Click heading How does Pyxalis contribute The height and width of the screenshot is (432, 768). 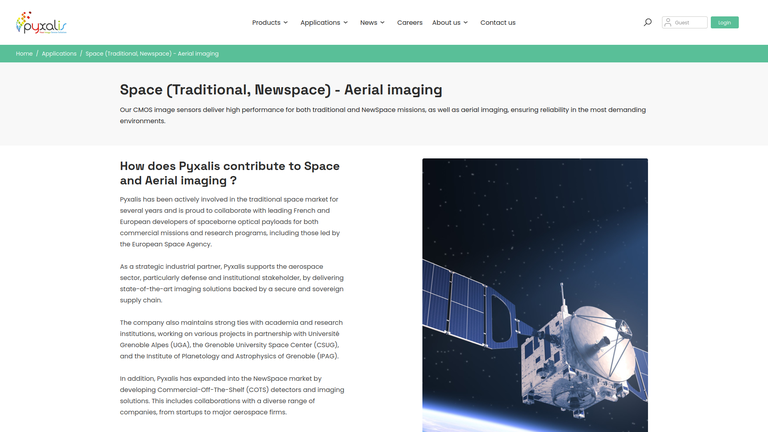230,173
